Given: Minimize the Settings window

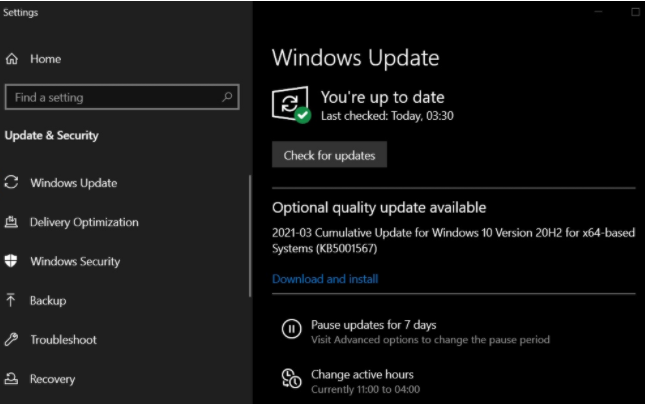Looking at the screenshot, I should (599, 12).
